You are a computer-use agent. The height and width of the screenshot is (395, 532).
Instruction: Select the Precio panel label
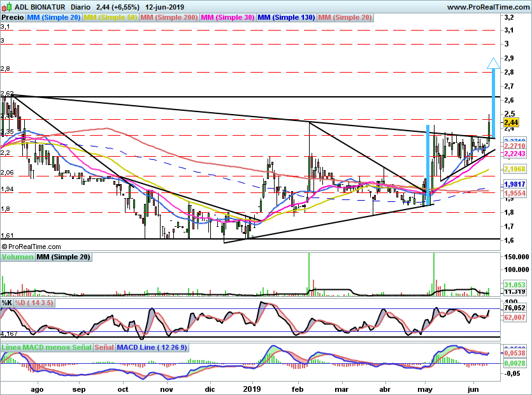13,17
